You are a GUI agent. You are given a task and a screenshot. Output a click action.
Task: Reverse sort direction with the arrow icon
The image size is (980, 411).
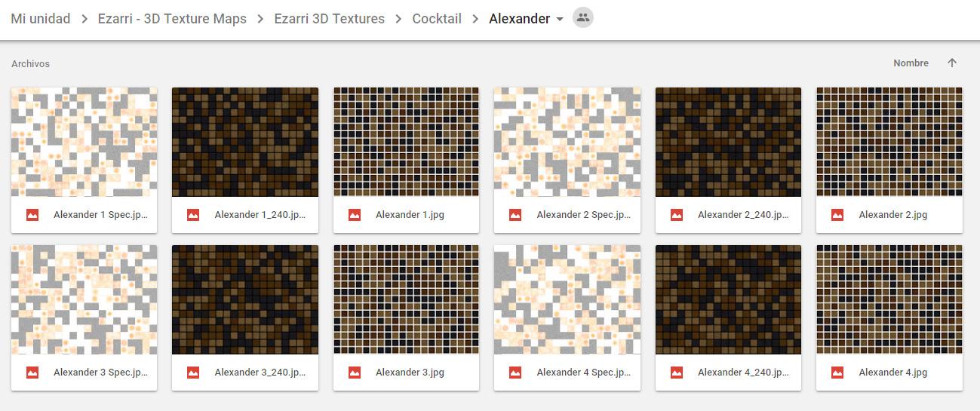tap(952, 63)
